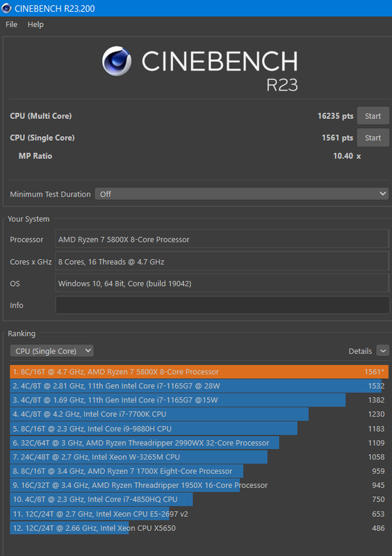Screen dimensions: 392x556
Task: Select the Threadripper 2990WX ranking row
Action: (x=199, y=443)
